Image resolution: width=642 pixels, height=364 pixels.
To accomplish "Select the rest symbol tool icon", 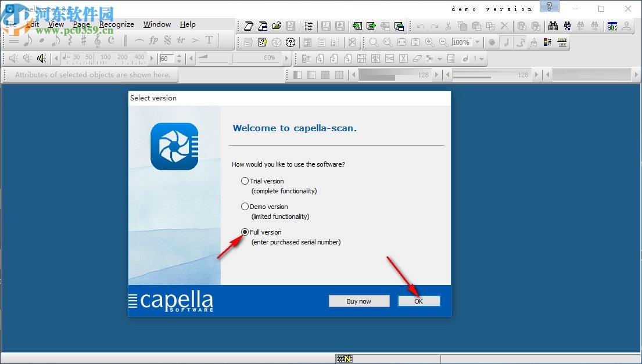I will (70, 40).
